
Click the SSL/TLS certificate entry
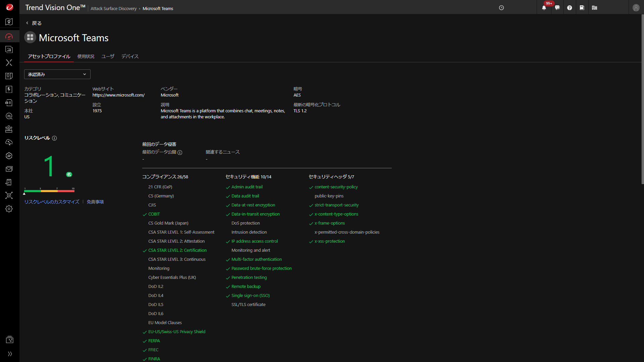(249, 305)
